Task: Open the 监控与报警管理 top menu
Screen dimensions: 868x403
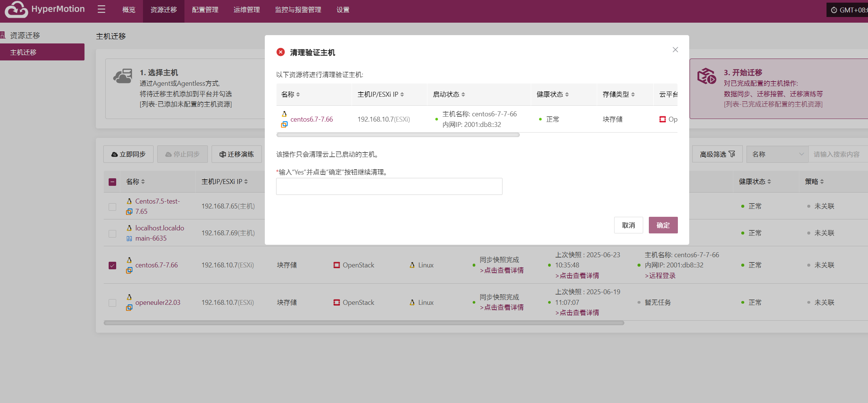Action: click(x=298, y=10)
